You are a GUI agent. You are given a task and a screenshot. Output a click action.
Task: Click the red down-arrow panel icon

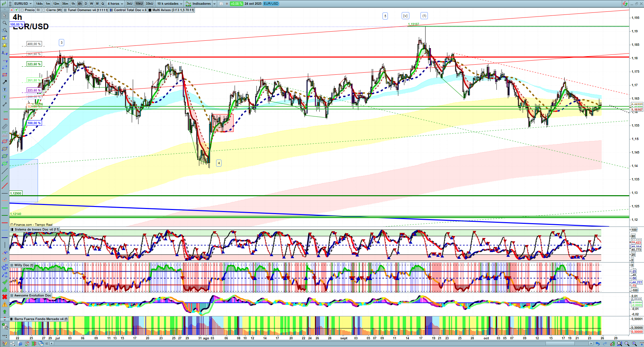(12, 10)
